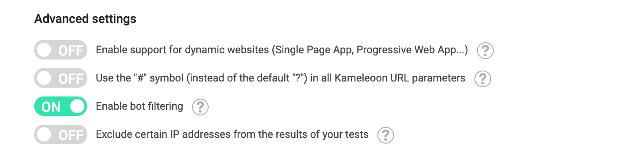Show help tooltip for bot filtering
Screen dimensions: 644x163
tap(200, 107)
